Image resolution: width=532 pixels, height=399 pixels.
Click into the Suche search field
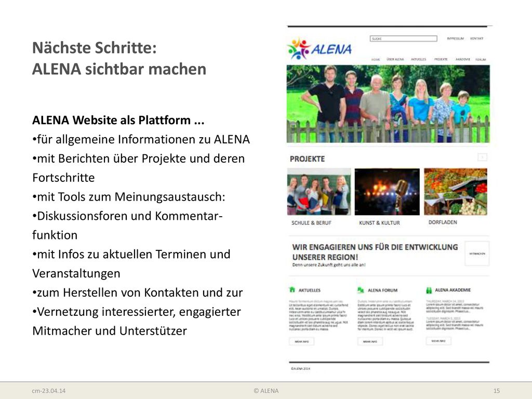tap(403, 38)
